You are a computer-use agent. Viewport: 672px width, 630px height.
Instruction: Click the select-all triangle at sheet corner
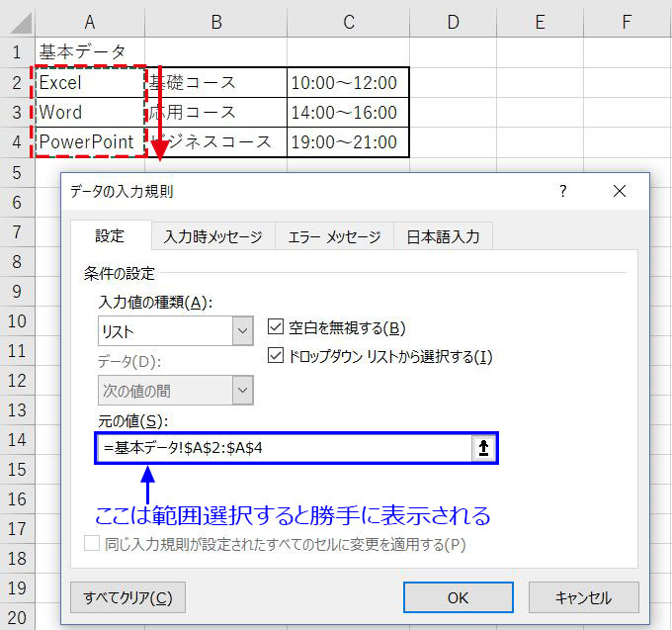[21, 23]
